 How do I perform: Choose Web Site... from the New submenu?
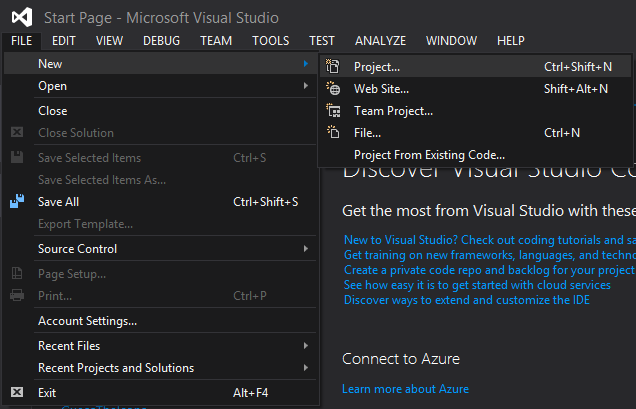475,88
